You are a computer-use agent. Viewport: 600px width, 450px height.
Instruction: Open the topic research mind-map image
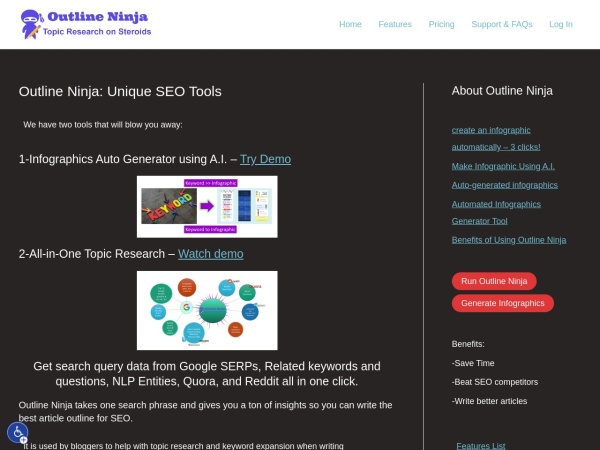(207, 309)
